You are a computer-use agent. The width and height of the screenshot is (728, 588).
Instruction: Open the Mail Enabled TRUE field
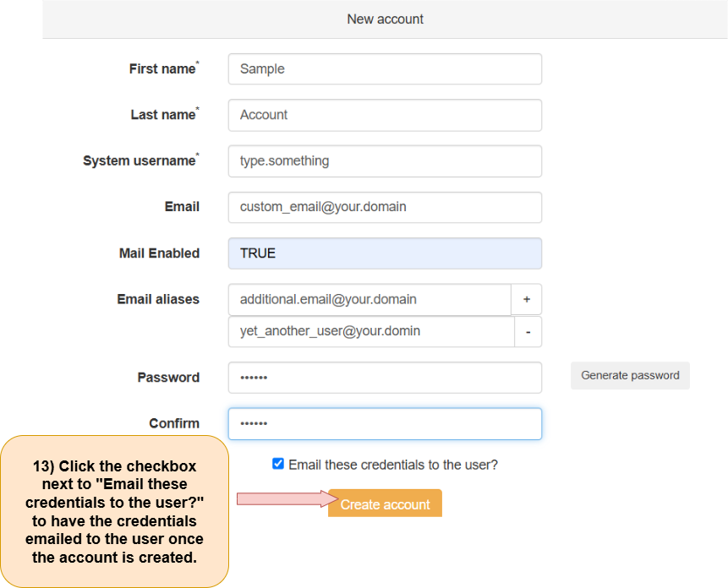(385, 253)
